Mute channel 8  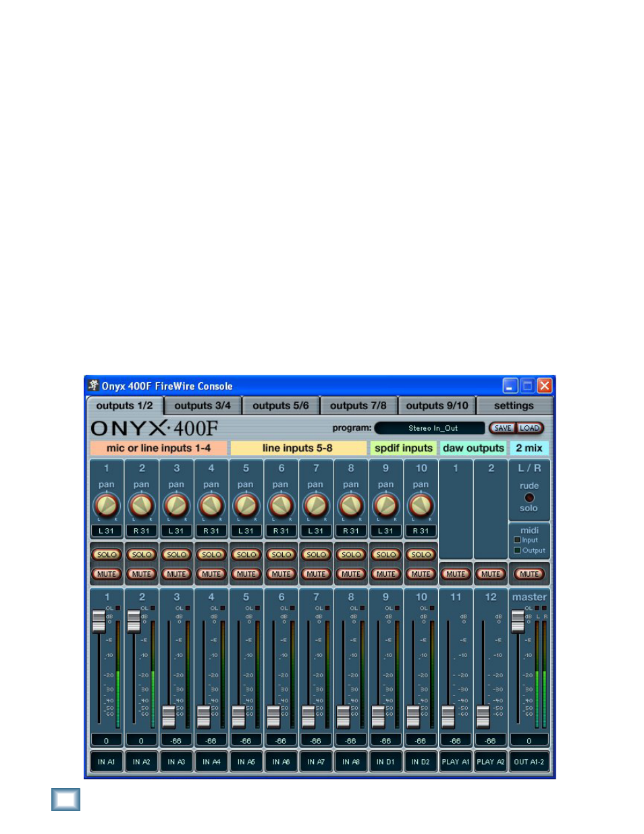point(351,574)
